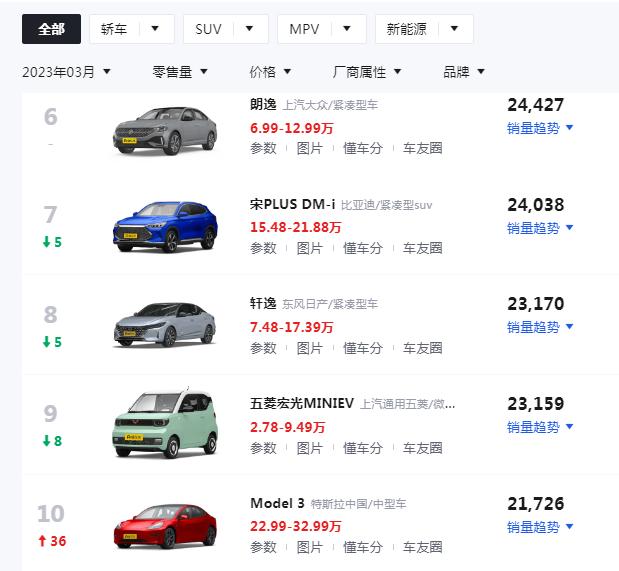619x571 pixels.
Task: Open 图片 for 朗逸
Action: (x=310, y=148)
